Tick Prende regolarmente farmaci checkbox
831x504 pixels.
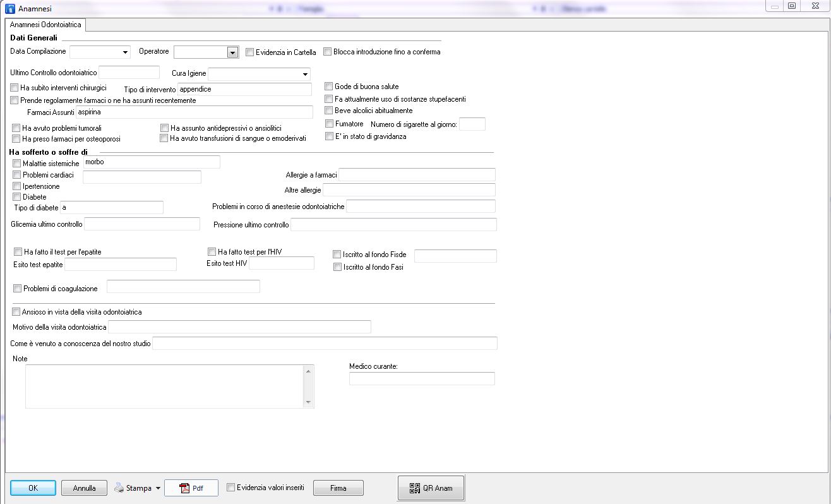(x=15, y=100)
